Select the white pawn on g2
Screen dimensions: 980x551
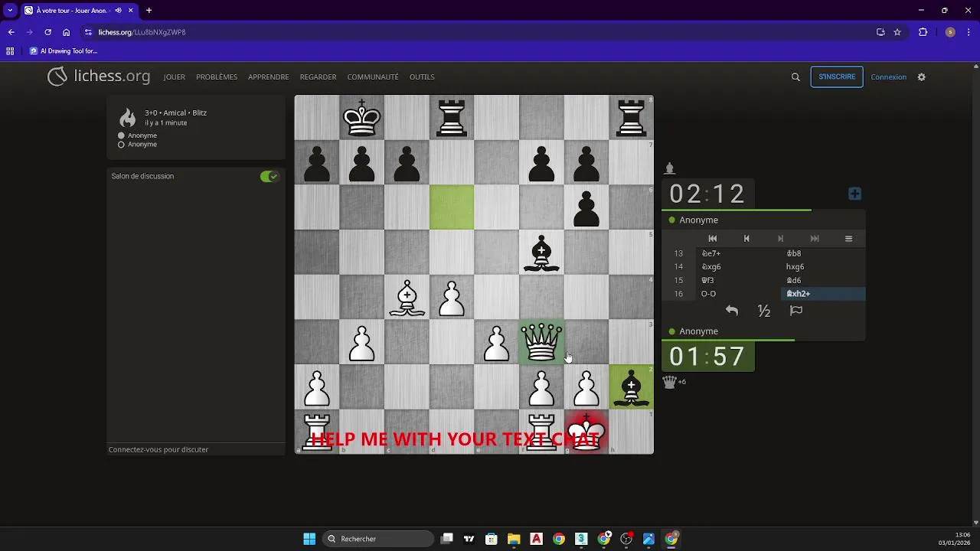[x=586, y=387]
